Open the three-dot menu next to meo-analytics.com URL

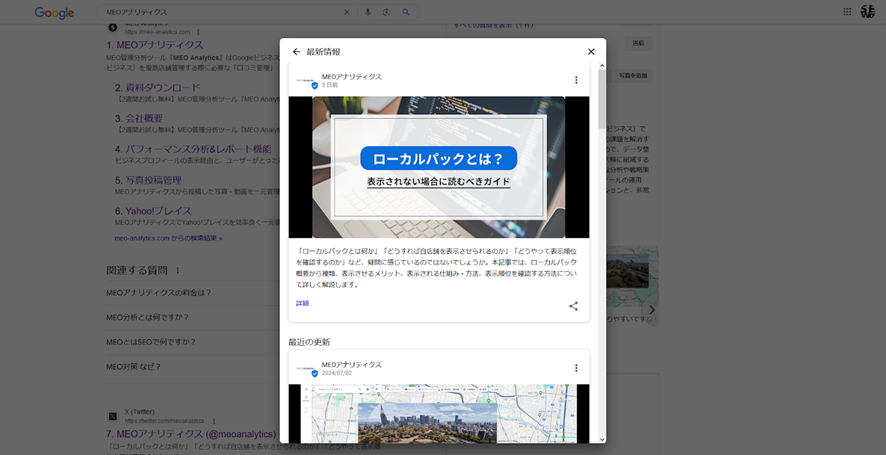click(x=198, y=32)
